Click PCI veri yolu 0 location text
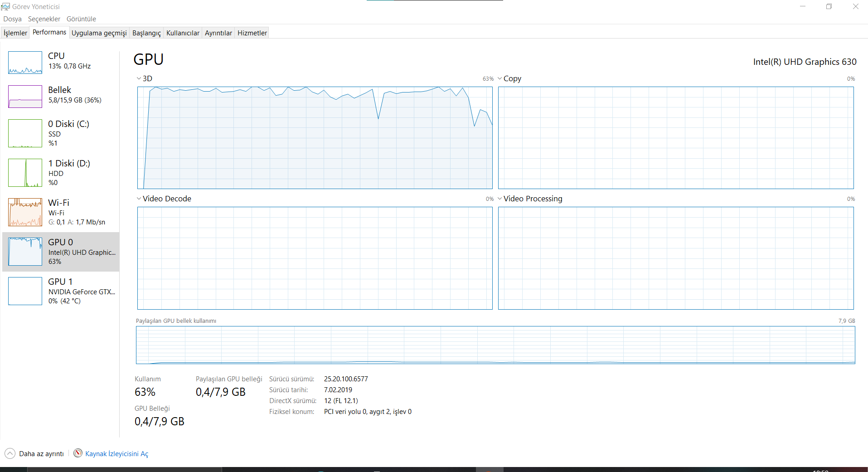The height and width of the screenshot is (472, 868). pyautogui.click(x=368, y=412)
